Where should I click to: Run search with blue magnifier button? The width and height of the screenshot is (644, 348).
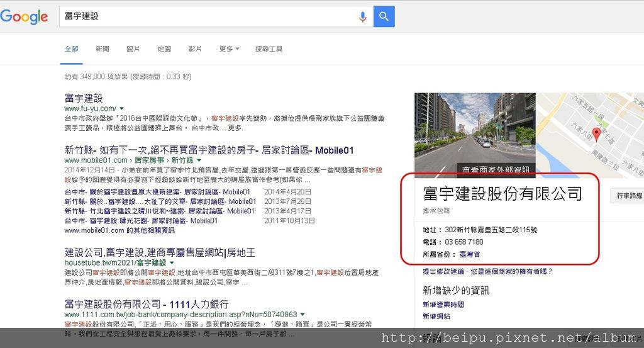[384, 16]
